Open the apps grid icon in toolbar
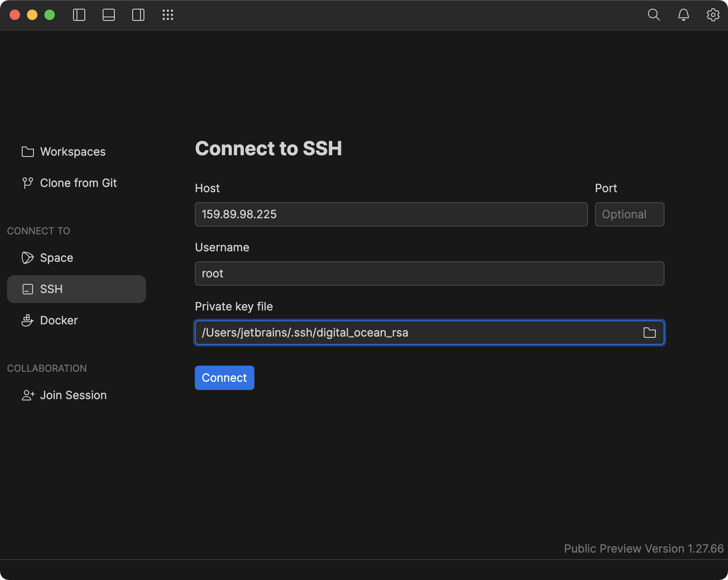 [167, 15]
